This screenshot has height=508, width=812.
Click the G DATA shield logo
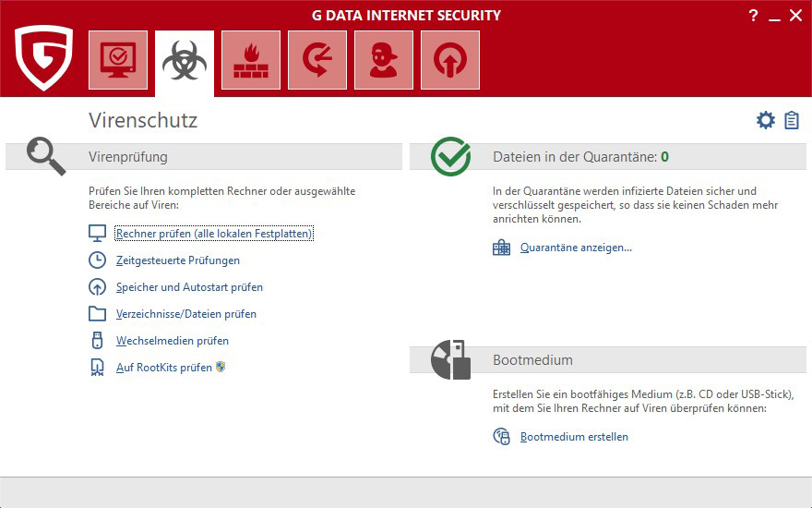pyautogui.click(x=43, y=57)
